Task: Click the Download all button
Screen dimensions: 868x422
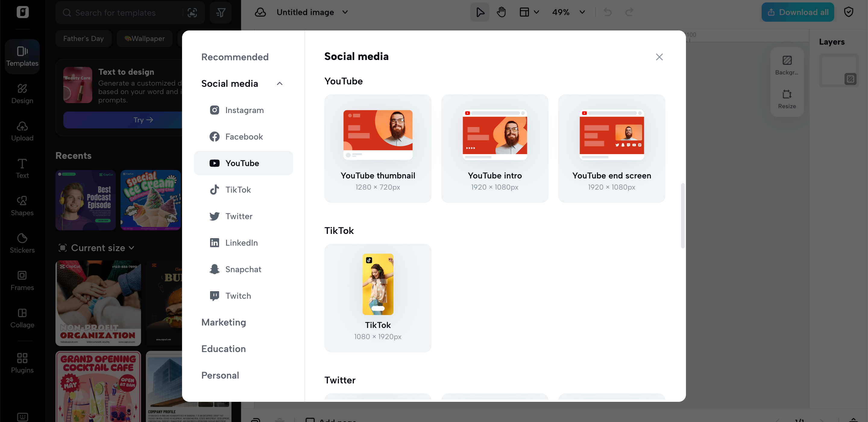Action: coord(797,12)
